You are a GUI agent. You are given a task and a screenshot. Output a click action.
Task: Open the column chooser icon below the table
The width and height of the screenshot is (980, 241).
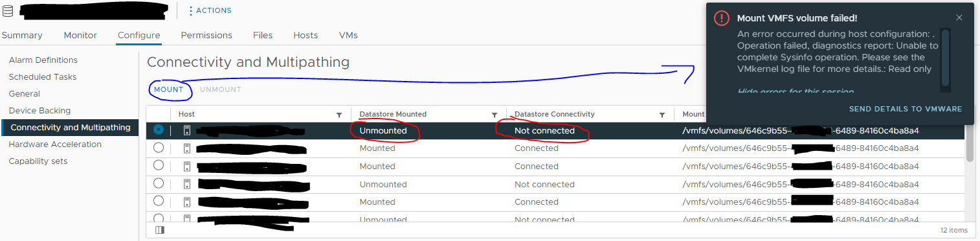pyautogui.click(x=160, y=230)
